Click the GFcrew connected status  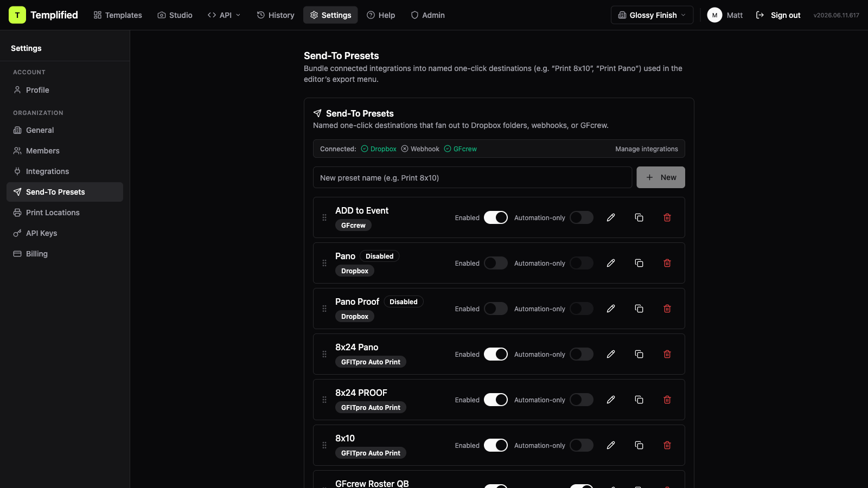click(461, 149)
